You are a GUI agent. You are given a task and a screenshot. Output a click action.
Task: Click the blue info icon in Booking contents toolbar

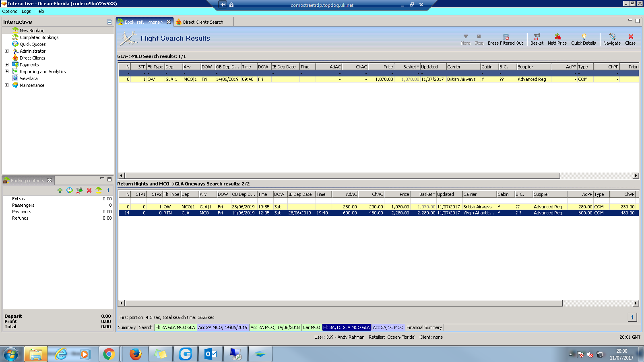tap(108, 190)
